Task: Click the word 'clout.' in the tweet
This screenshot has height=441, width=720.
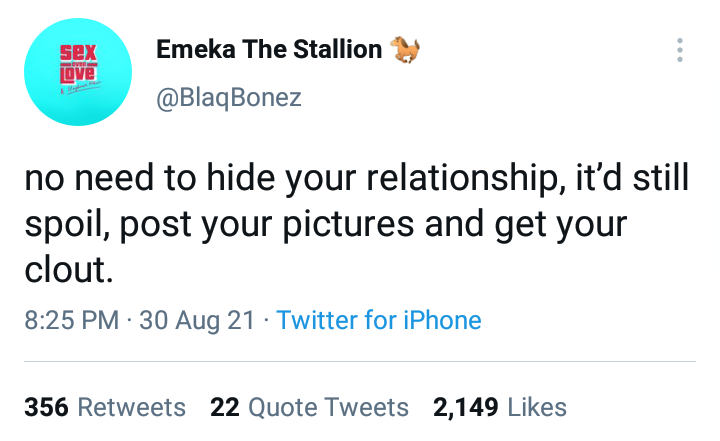Action: (66, 269)
